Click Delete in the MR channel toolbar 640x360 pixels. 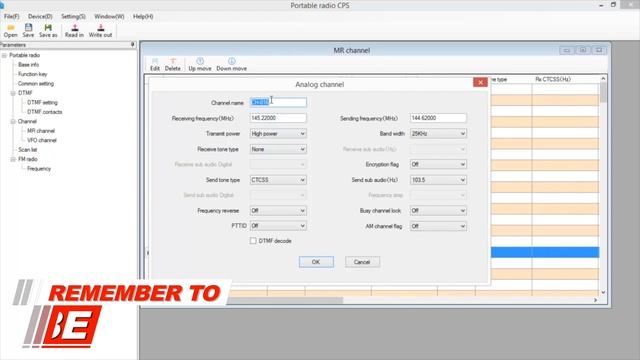point(173,64)
